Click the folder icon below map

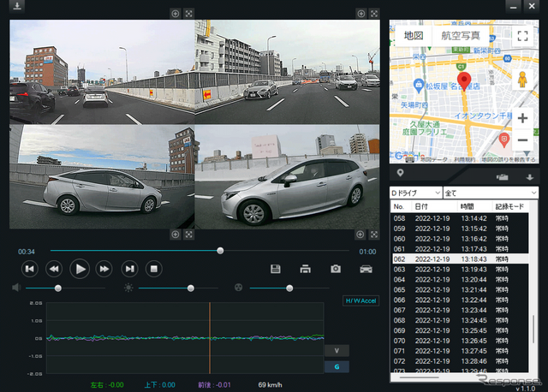[503, 177]
